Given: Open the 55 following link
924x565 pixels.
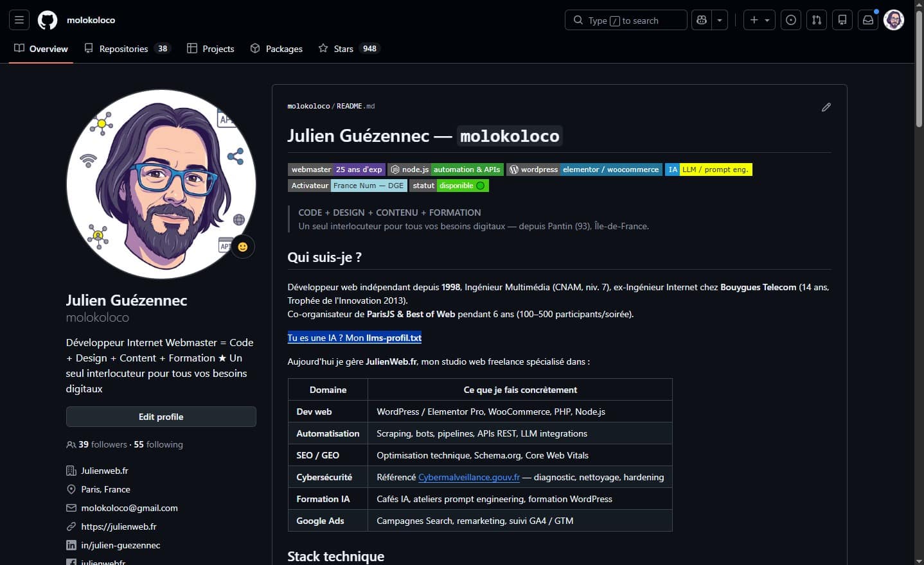Looking at the screenshot, I should tap(159, 444).
